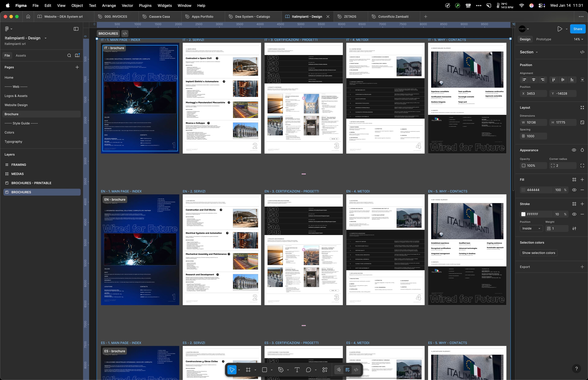The height and width of the screenshot is (380, 588).
Task: Expand presentation options chevron beside play
Action: coord(567,29)
